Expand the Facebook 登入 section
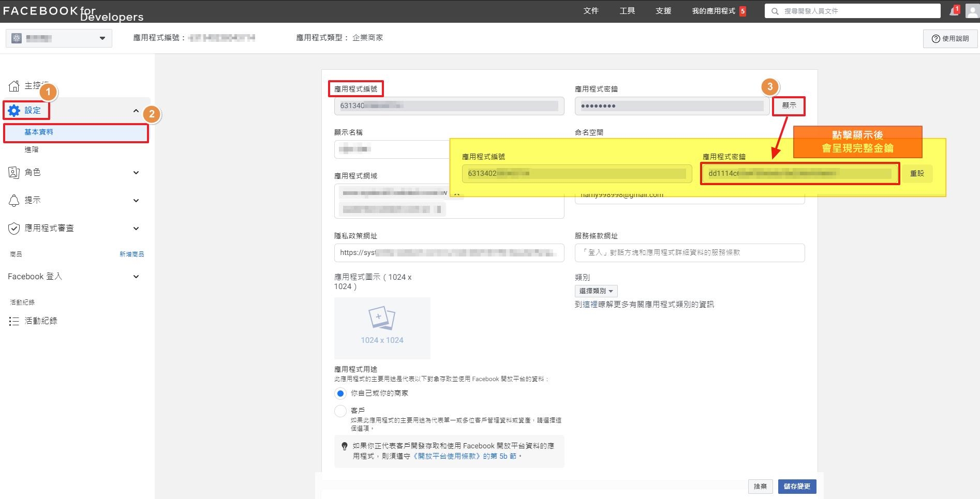The image size is (980, 499). (136, 277)
